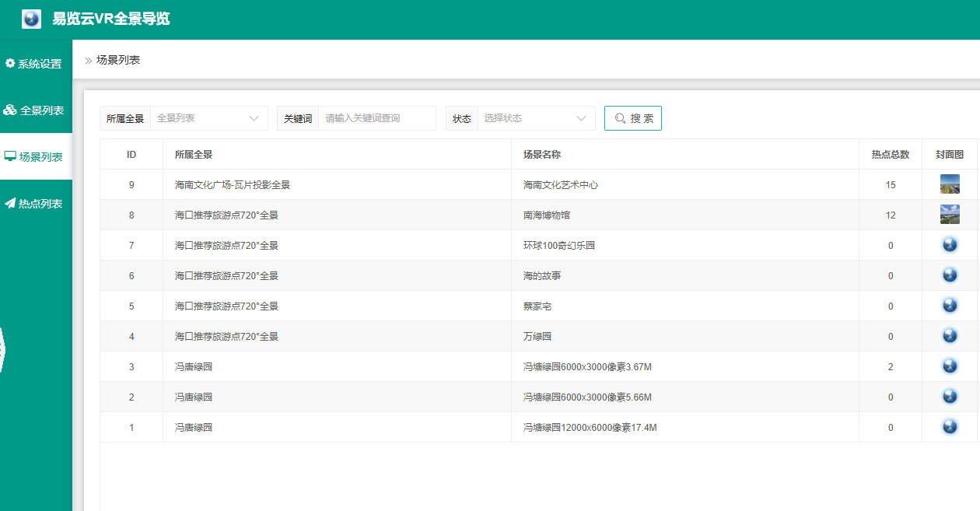This screenshot has width=980, height=511.
Task: Click the 南海博物馆 cover thumbnail
Action: tap(949, 215)
